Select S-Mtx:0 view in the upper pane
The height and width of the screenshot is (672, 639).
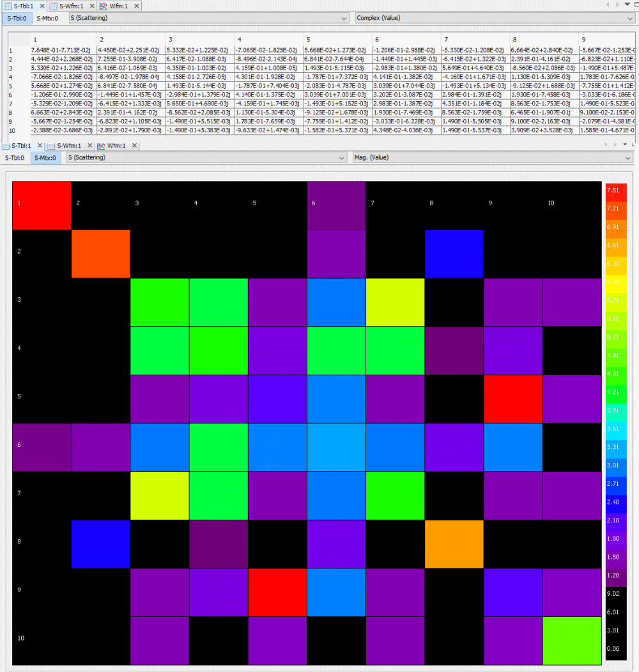point(46,19)
